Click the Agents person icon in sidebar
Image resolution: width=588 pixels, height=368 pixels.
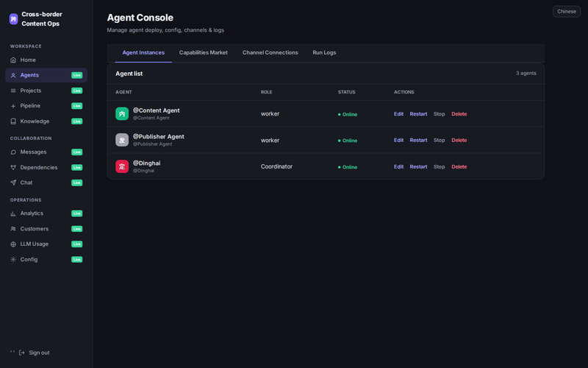click(13, 76)
